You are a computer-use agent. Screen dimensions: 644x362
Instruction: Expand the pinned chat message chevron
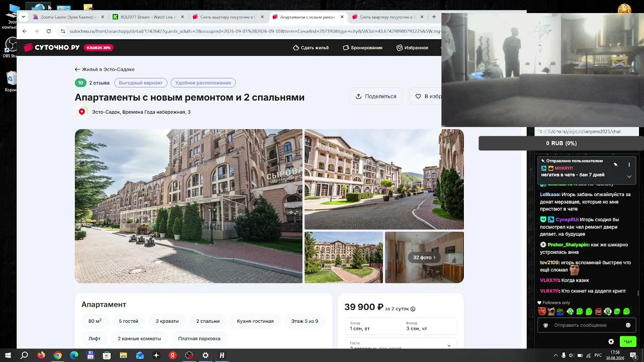tap(629, 176)
